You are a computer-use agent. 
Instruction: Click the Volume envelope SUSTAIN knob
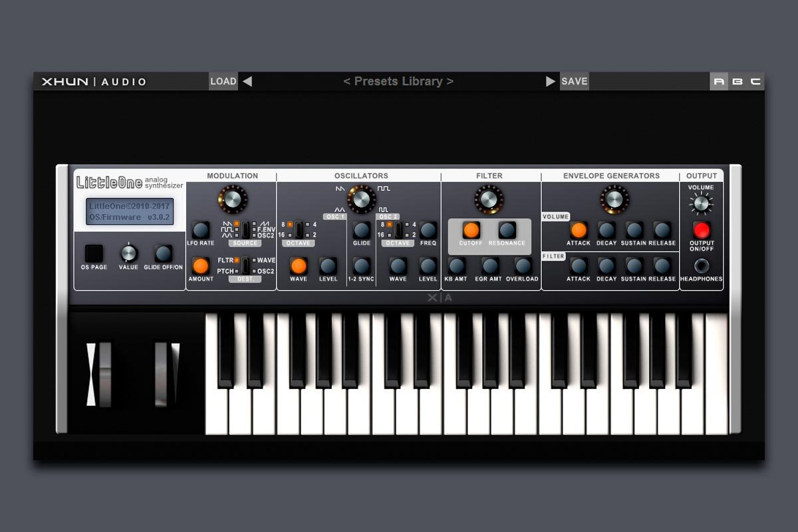(634, 230)
